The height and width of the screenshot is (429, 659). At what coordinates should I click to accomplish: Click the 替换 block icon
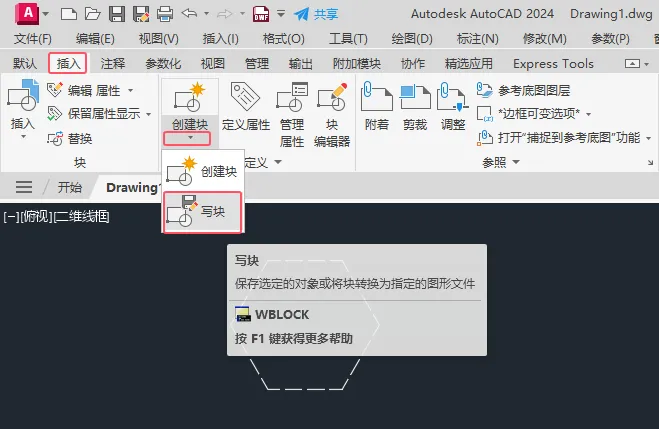click(55, 138)
